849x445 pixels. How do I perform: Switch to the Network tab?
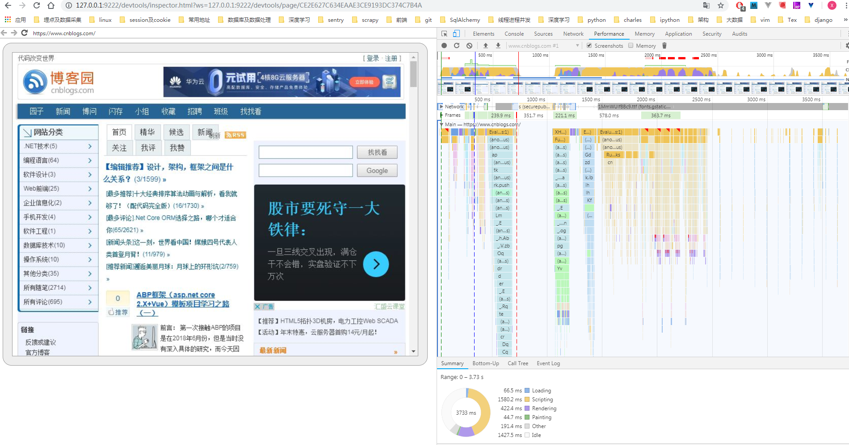[x=573, y=34]
